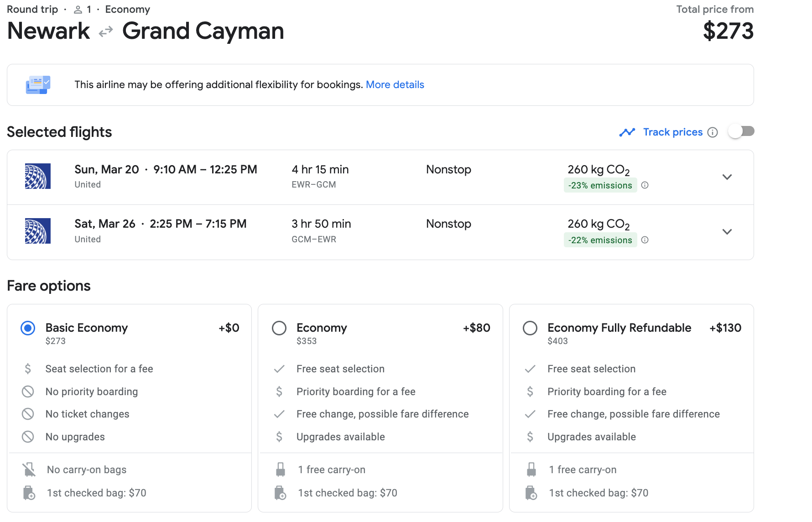Screen dimensions: 812x522
Task: Choose the Economy Fully Refundable radio button
Action: 530,328
